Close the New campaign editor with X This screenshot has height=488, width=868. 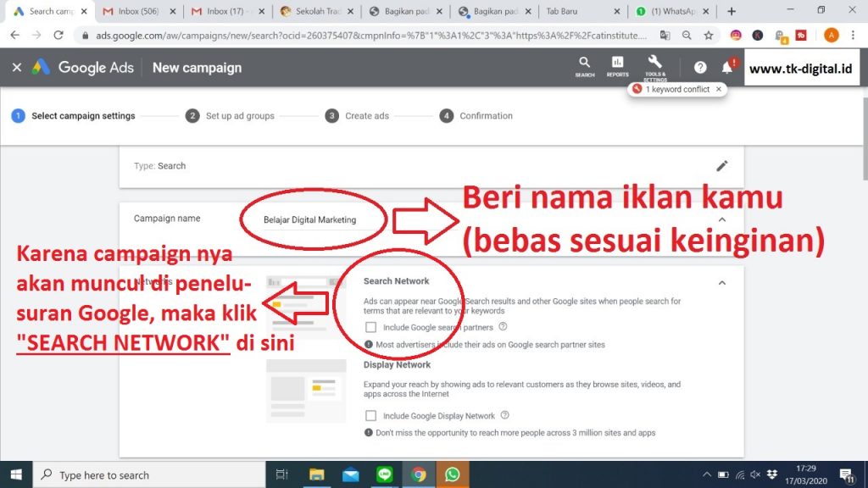[17, 68]
